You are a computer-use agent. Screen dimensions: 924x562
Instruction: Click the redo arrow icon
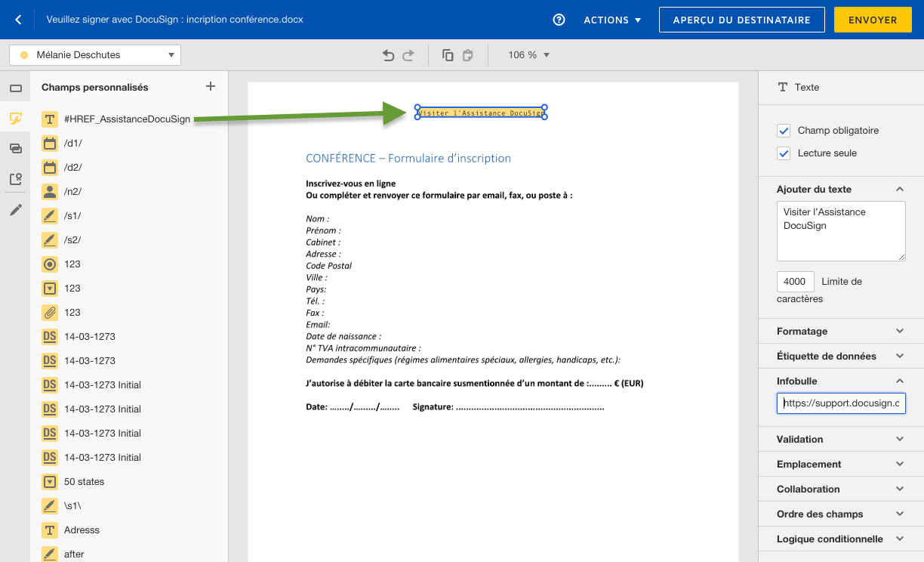[x=408, y=55]
